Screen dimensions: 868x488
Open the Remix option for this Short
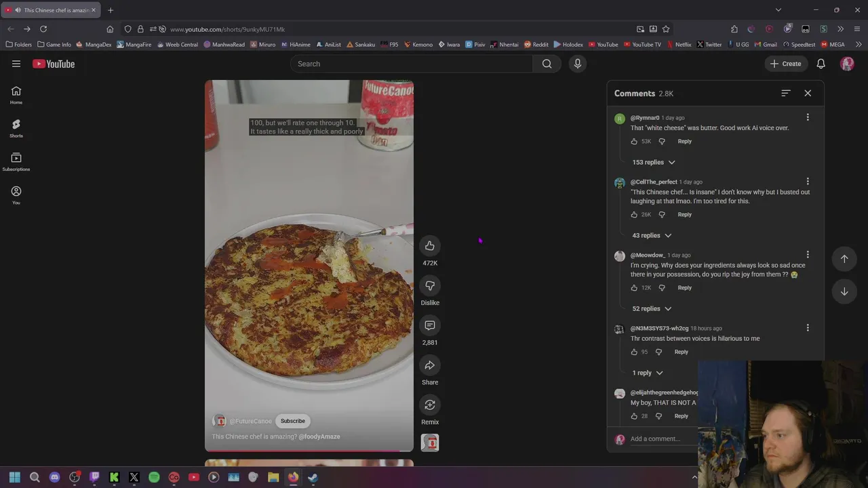(430, 405)
